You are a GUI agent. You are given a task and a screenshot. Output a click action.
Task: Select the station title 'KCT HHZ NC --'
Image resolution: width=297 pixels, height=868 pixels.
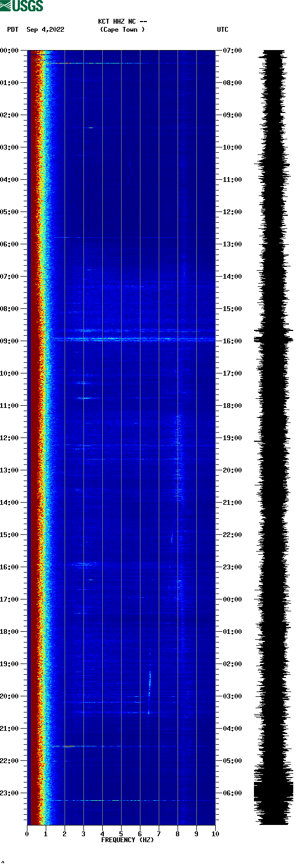click(123, 22)
